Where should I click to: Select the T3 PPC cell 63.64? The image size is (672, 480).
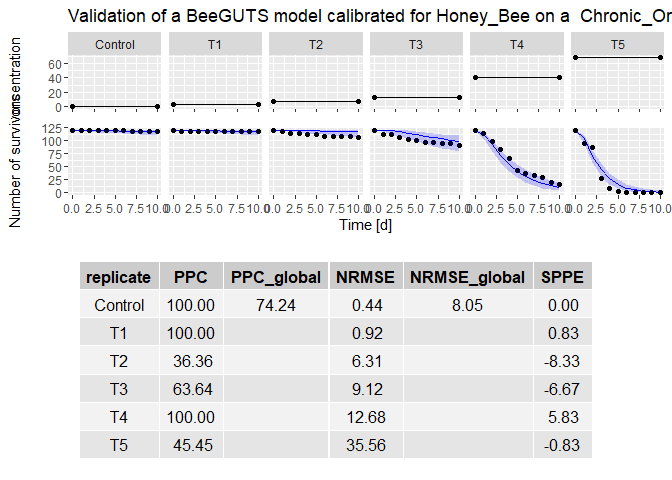[x=190, y=389]
